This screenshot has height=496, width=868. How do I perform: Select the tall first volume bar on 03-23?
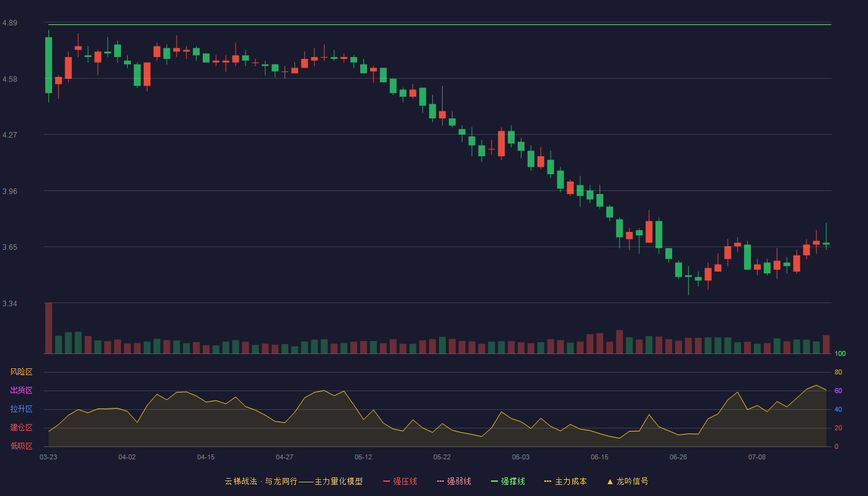tap(48, 328)
